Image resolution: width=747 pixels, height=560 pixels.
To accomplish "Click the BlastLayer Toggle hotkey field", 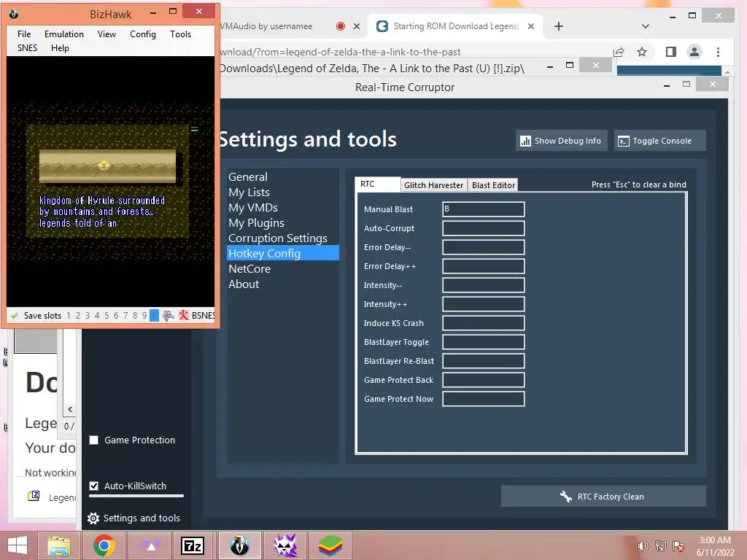I will (x=484, y=342).
